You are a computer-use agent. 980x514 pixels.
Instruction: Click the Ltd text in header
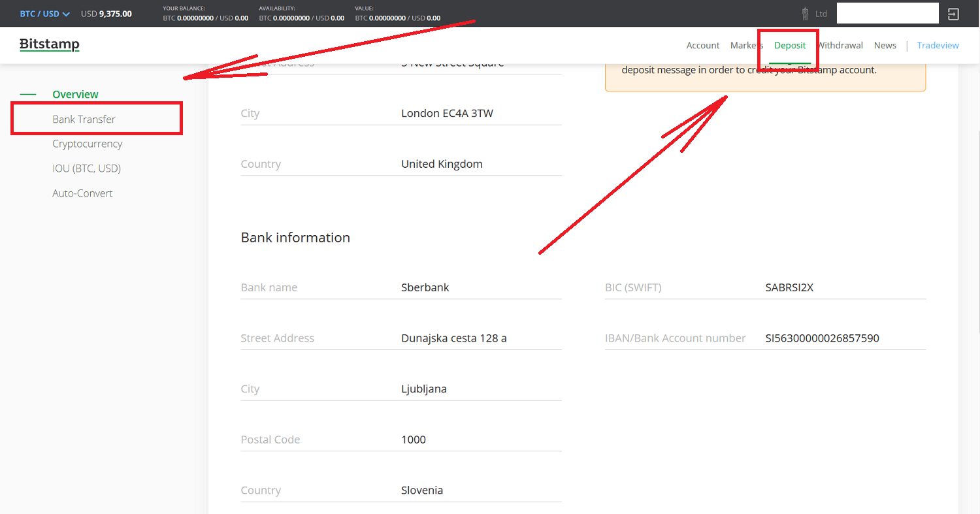pyautogui.click(x=821, y=14)
